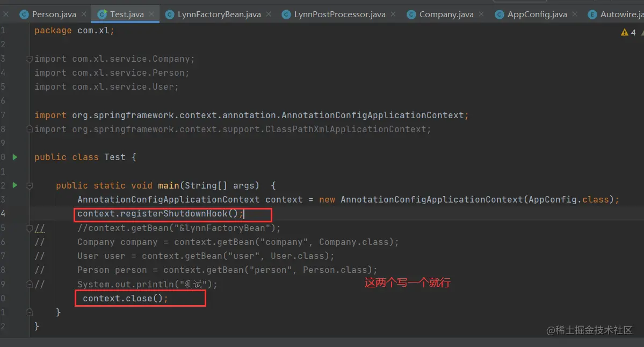Click the AnnotationConfigApplicationContext import statement
Image resolution: width=644 pixels, height=347 pixels.
point(251,115)
